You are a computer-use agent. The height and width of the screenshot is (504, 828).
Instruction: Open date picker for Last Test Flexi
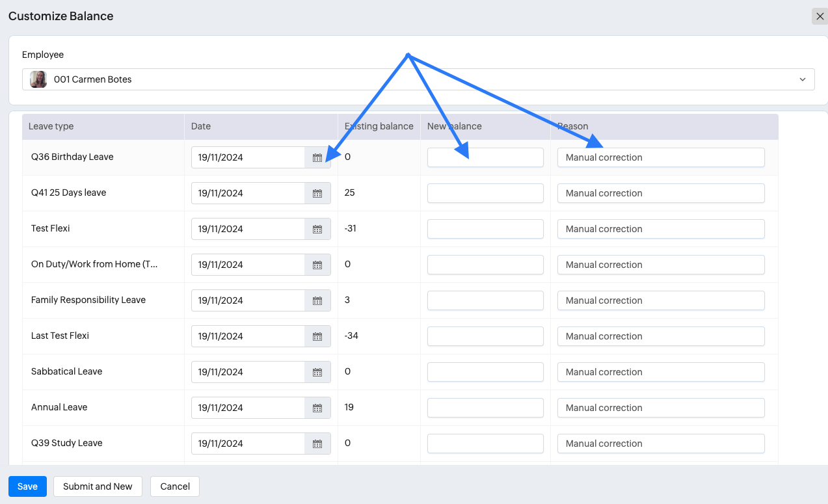[x=317, y=336]
